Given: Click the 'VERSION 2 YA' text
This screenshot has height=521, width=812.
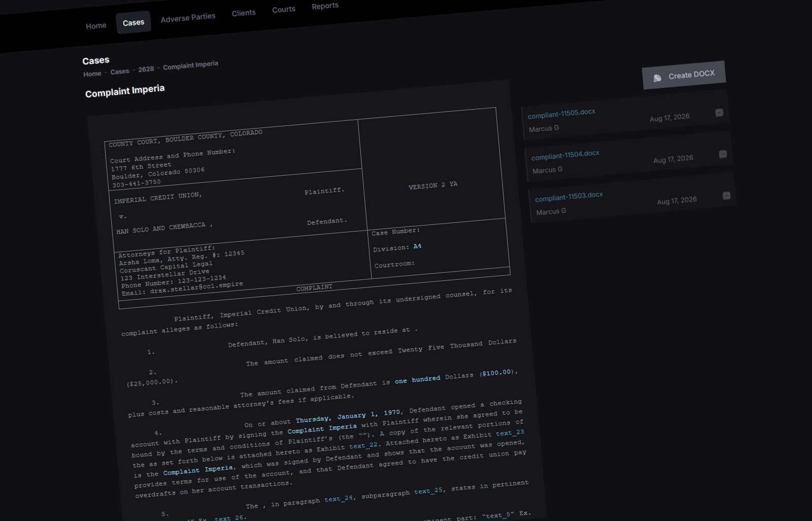Looking at the screenshot, I should tap(433, 185).
